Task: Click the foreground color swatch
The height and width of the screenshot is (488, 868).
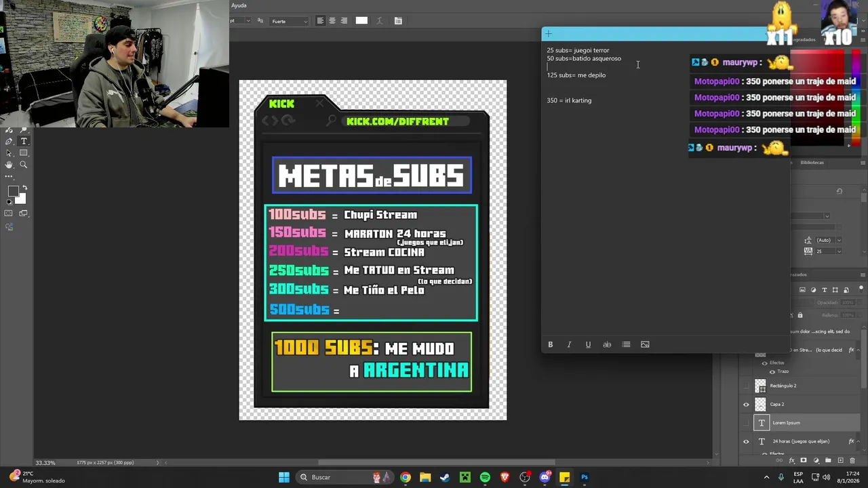Action: (x=13, y=191)
